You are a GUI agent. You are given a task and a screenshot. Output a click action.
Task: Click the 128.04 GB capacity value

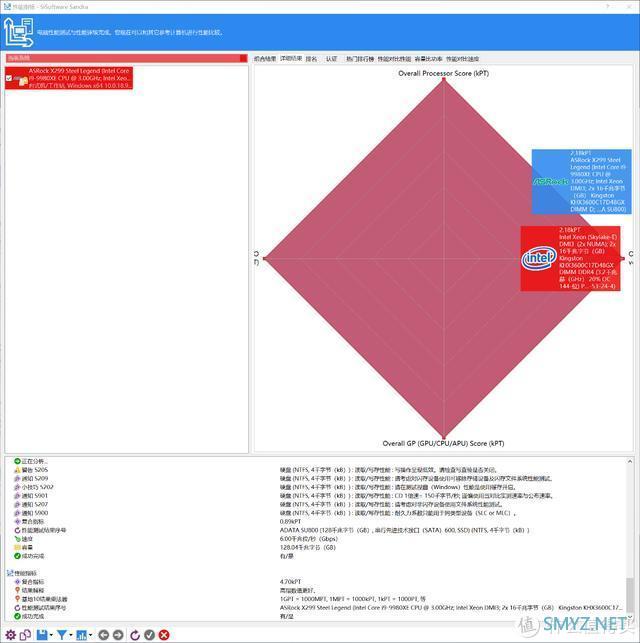(x=307, y=547)
